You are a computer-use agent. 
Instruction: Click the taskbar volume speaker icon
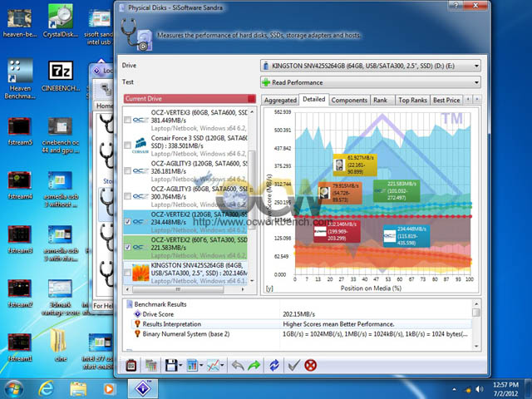[x=480, y=389]
